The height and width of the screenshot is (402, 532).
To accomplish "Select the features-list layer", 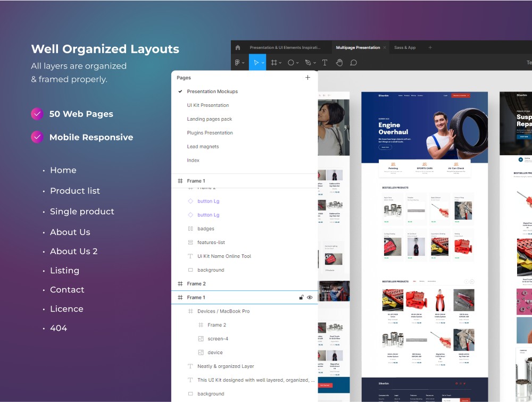I will (211, 242).
